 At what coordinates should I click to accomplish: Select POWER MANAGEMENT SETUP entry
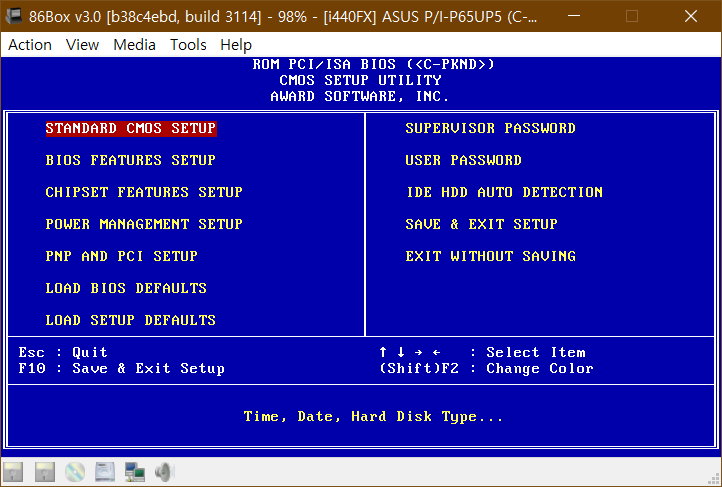pos(144,224)
